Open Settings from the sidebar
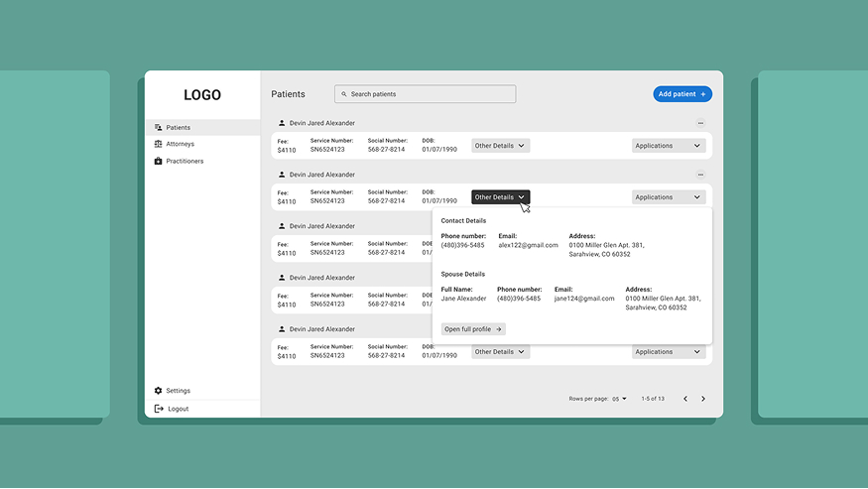868x489 pixels. (x=178, y=391)
